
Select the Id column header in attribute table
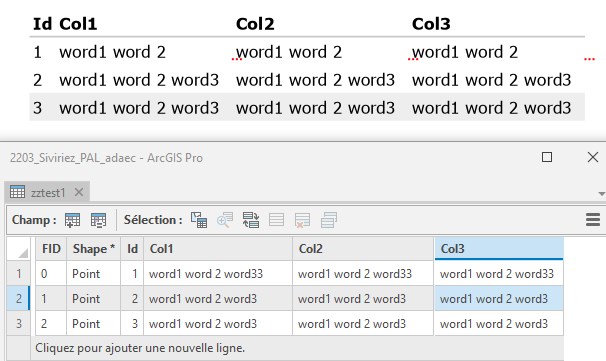pos(132,249)
